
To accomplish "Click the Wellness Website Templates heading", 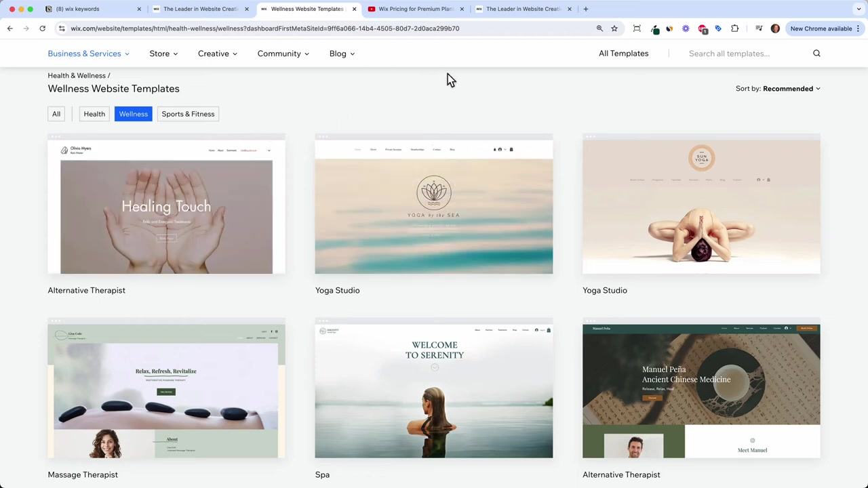I will pyautogui.click(x=113, y=89).
